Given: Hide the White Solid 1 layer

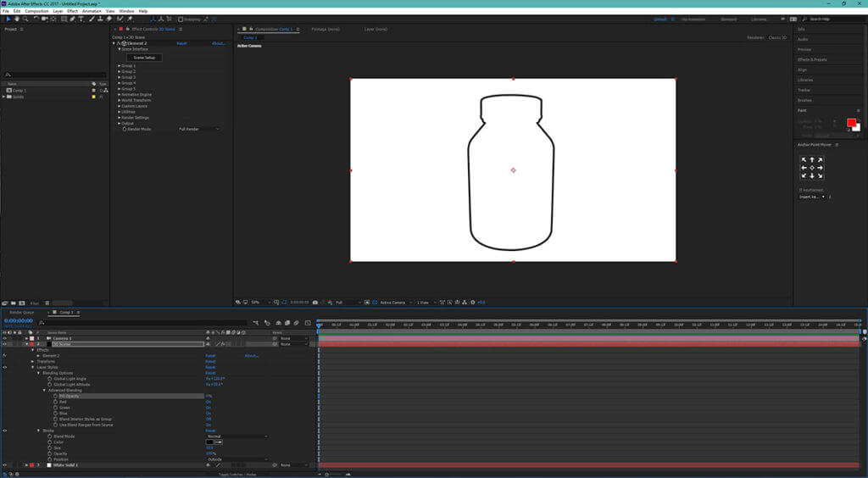Looking at the screenshot, I should [x=4, y=465].
